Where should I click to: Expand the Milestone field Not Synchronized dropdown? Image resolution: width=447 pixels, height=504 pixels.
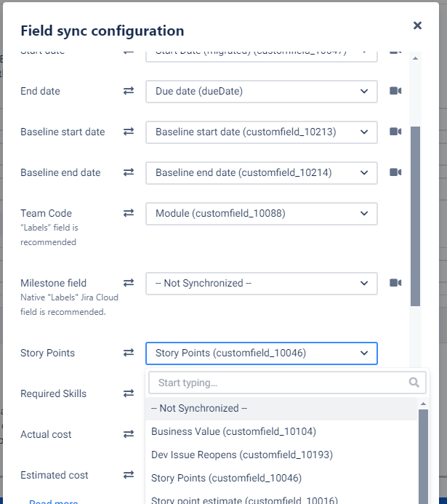262,283
